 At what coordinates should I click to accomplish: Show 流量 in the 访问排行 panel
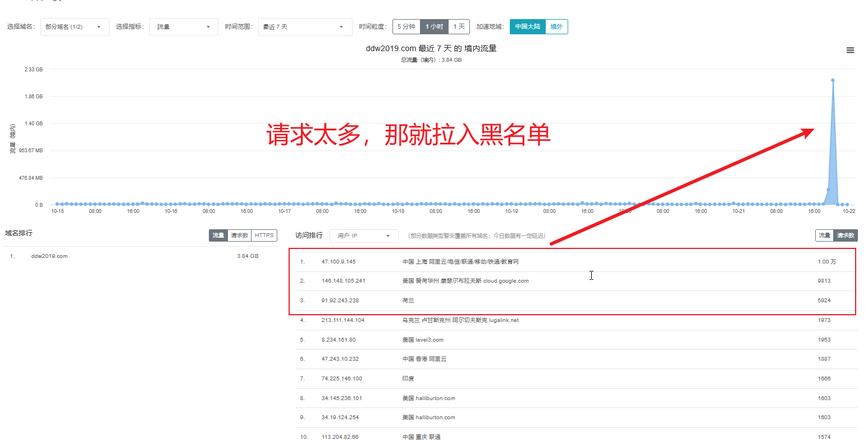[824, 235]
